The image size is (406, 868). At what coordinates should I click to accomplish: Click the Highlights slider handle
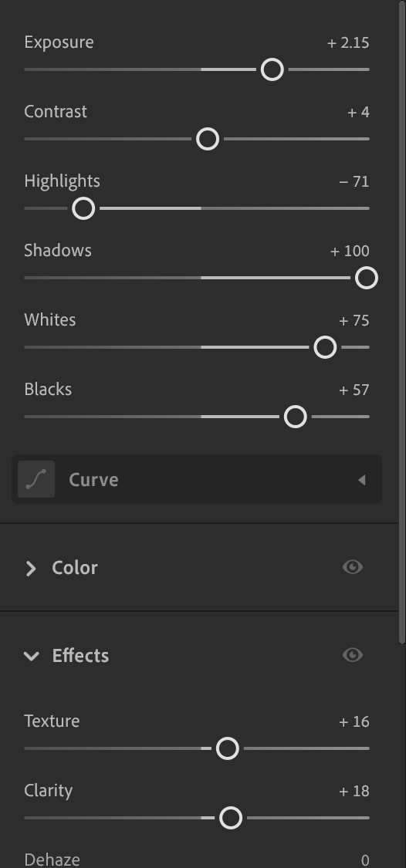pos(83,208)
